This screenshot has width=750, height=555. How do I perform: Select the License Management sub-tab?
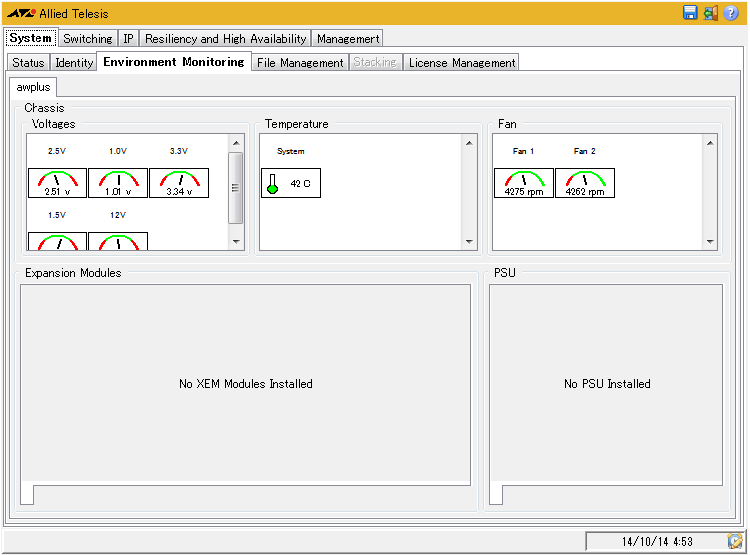click(x=462, y=63)
